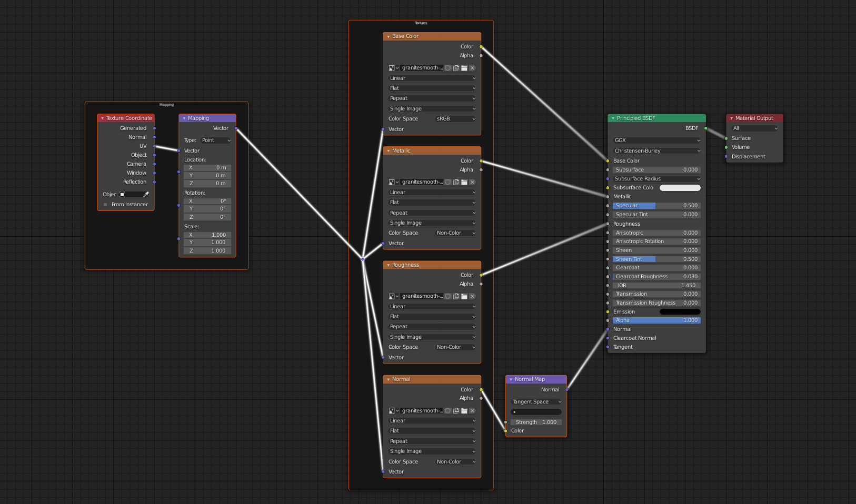This screenshot has width=856, height=504.
Task: Select the eyedropper in Texture Coordinate Object field
Action: click(x=146, y=194)
